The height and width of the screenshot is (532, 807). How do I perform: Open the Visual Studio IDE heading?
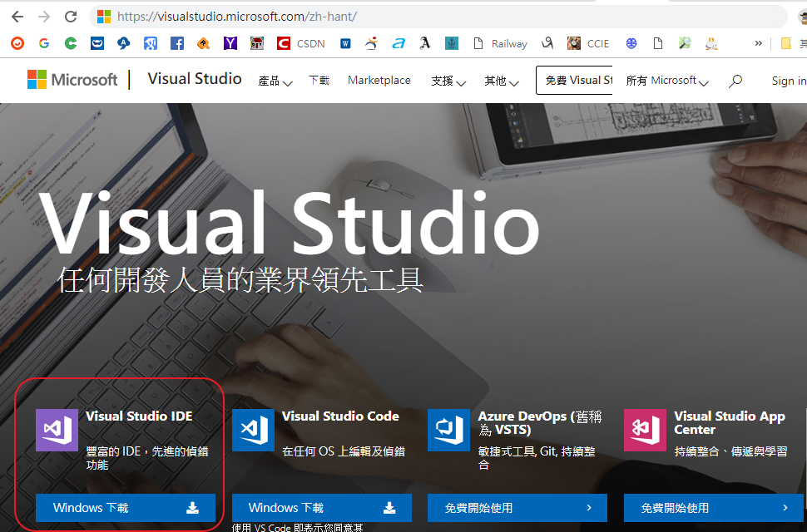tap(139, 416)
